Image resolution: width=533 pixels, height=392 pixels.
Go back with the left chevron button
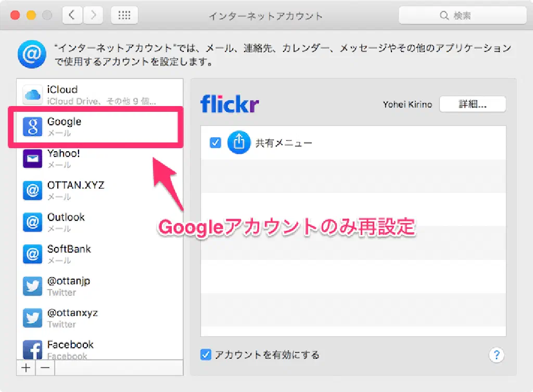coord(72,16)
